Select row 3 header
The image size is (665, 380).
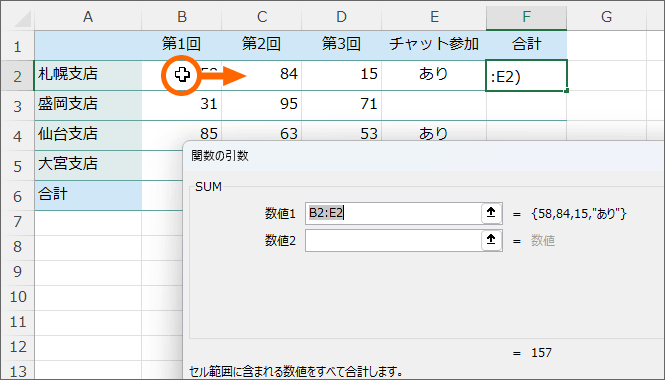pyautogui.click(x=17, y=106)
